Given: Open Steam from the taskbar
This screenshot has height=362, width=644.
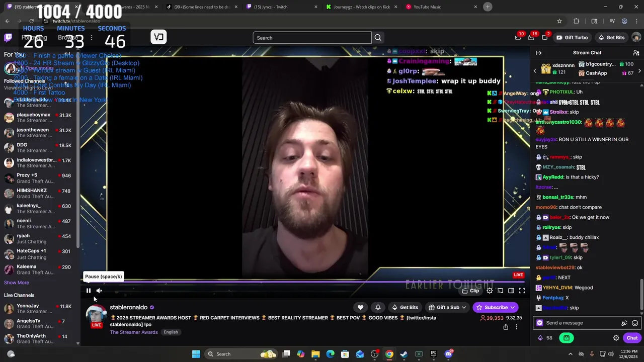Looking at the screenshot, I should pyautogui.click(x=404, y=354).
